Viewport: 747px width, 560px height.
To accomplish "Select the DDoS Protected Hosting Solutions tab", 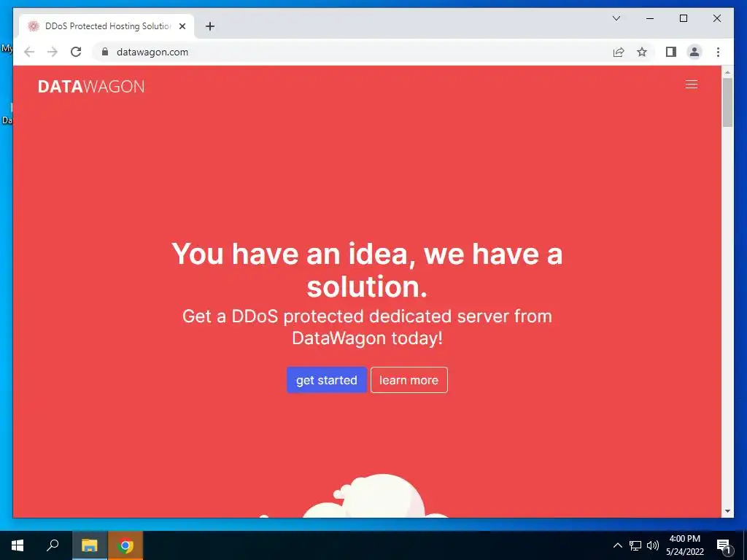I will pyautogui.click(x=107, y=26).
